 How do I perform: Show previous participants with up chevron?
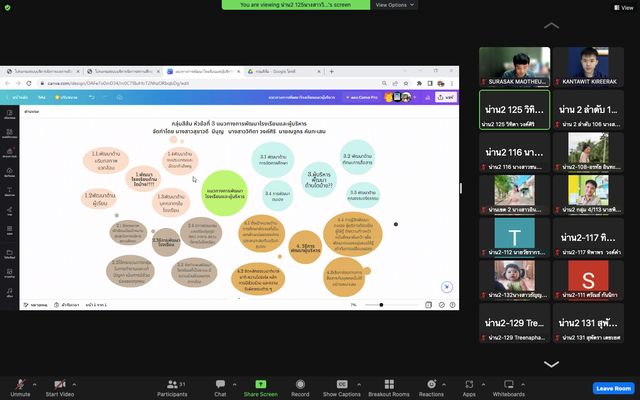pyautogui.click(x=551, y=26)
